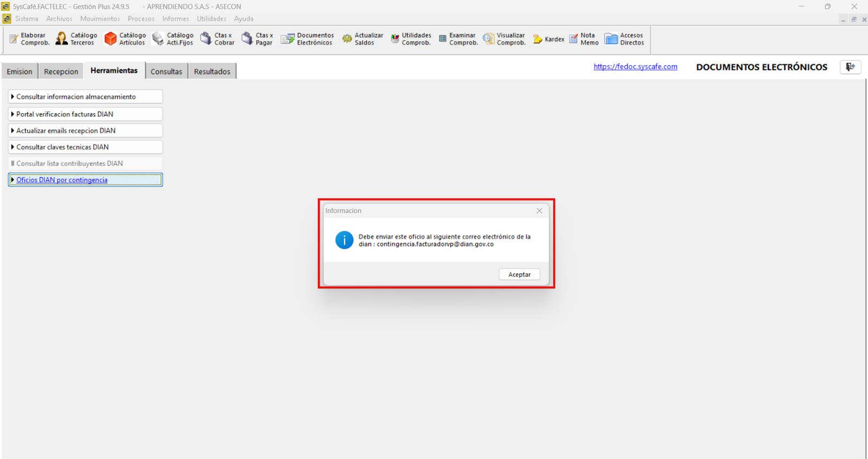Open the Informes menu
This screenshot has height=459, width=868.
pyautogui.click(x=175, y=19)
